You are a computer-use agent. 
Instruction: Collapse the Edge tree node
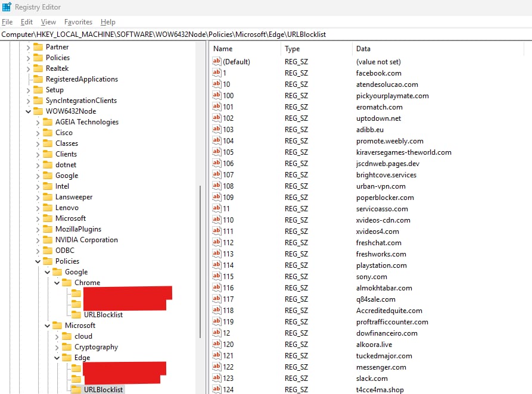(x=57, y=358)
